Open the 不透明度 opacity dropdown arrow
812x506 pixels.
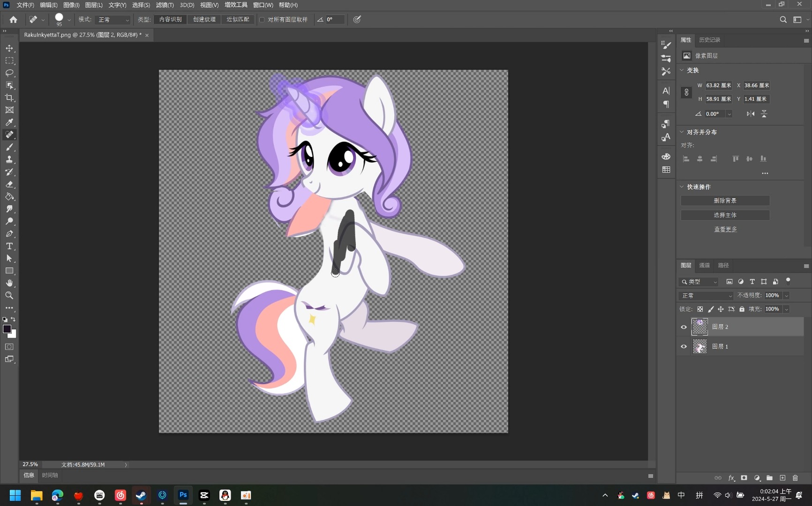click(786, 296)
